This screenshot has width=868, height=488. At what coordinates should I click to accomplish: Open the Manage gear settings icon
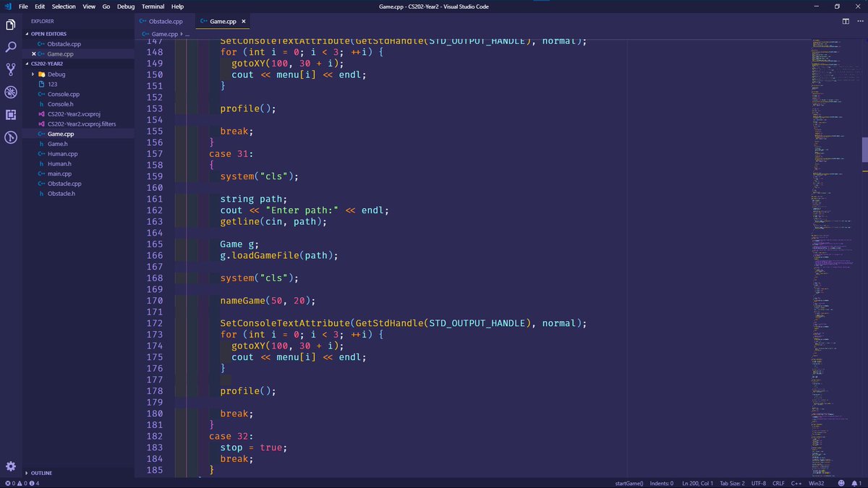[11, 466]
